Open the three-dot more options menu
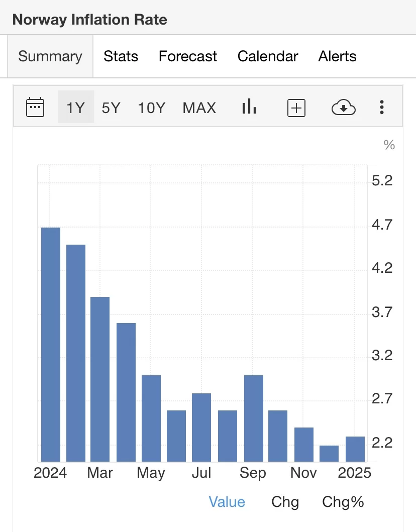The image size is (416, 532). [382, 108]
